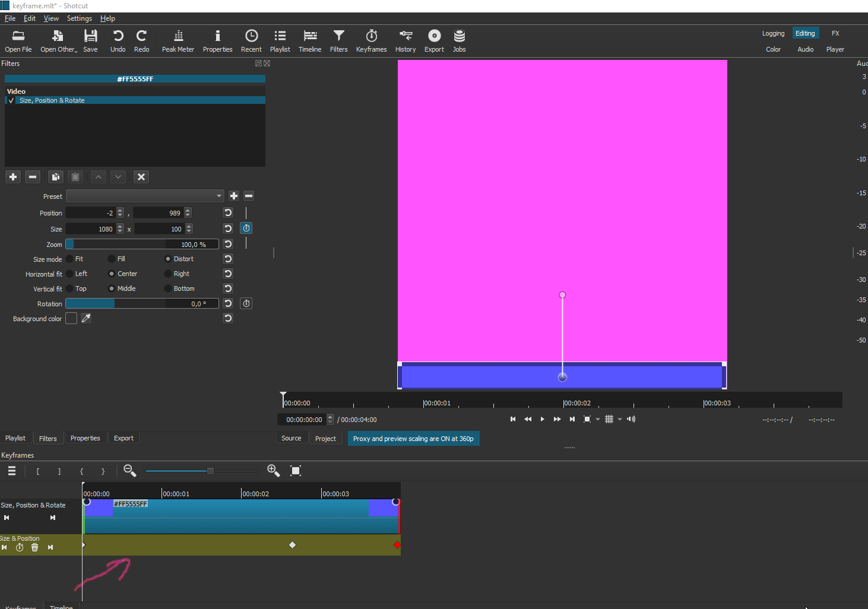The width and height of the screenshot is (868, 609).
Task: Copy the selected filter checked filters
Action: tap(55, 176)
